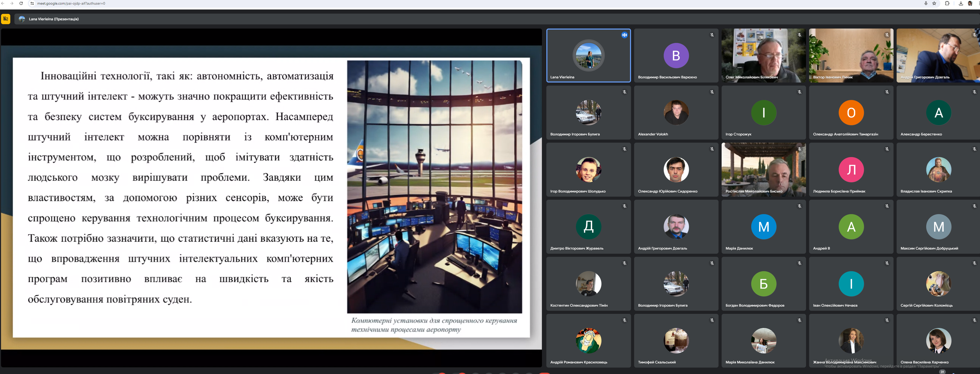Click the muted mic icon on Марія Данилюк's tile
Image resolution: width=980 pixels, height=374 pixels.
799,206
